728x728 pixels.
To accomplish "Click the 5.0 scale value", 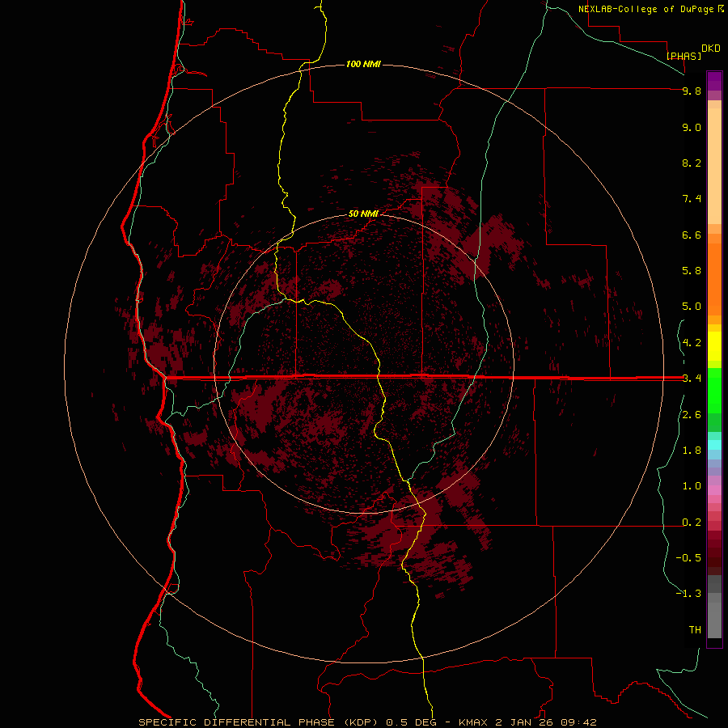I will pyautogui.click(x=692, y=307).
